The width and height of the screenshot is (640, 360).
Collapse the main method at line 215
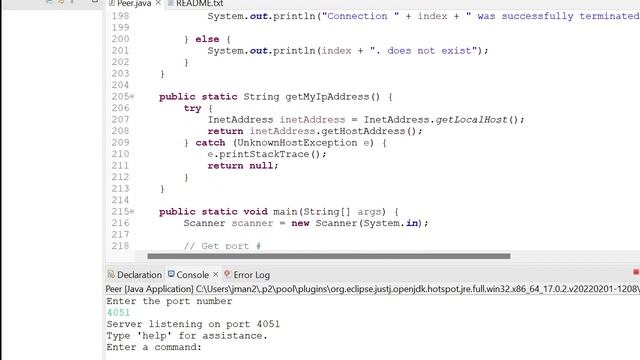coord(132,211)
